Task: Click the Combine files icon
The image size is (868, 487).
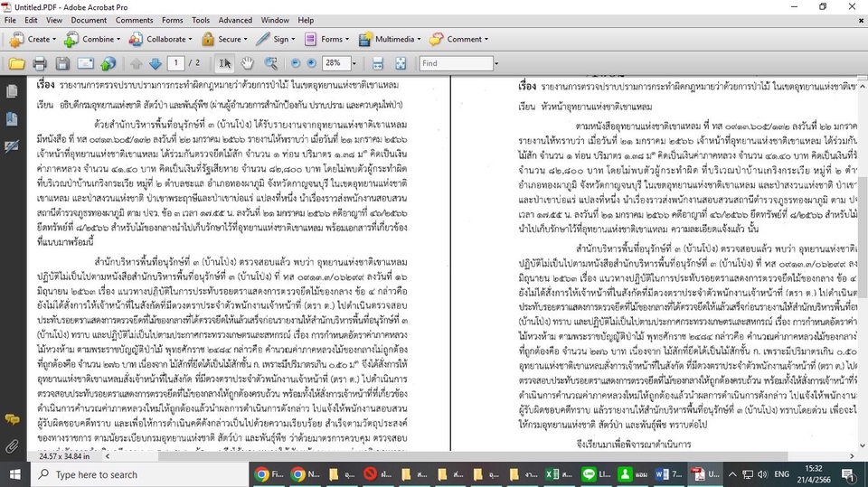Action: [71, 39]
